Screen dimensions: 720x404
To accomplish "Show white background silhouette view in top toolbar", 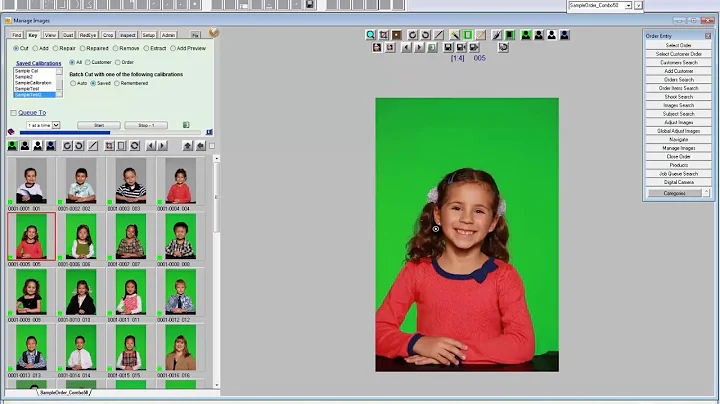I will [551, 35].
